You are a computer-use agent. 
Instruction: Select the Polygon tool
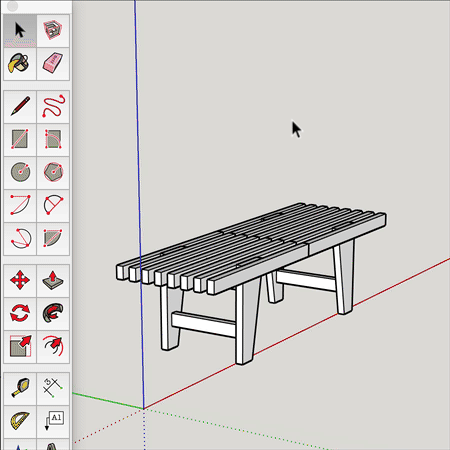click(x=53, y=172)
